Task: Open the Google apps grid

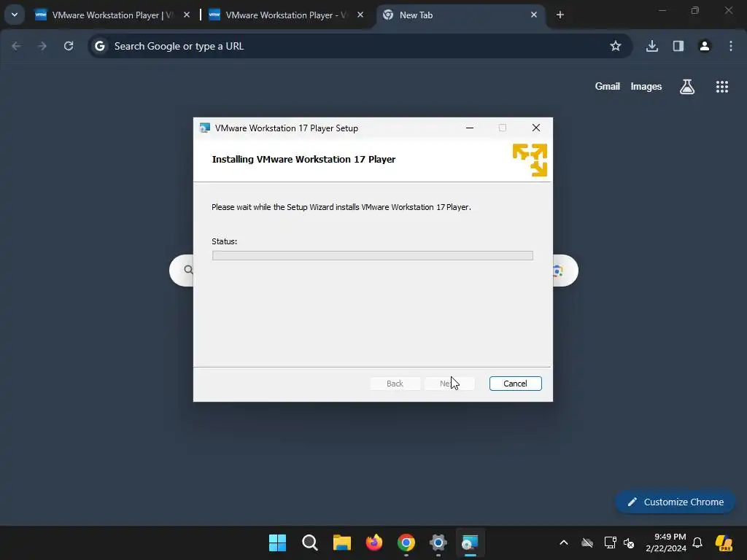Action: point(722,87)
